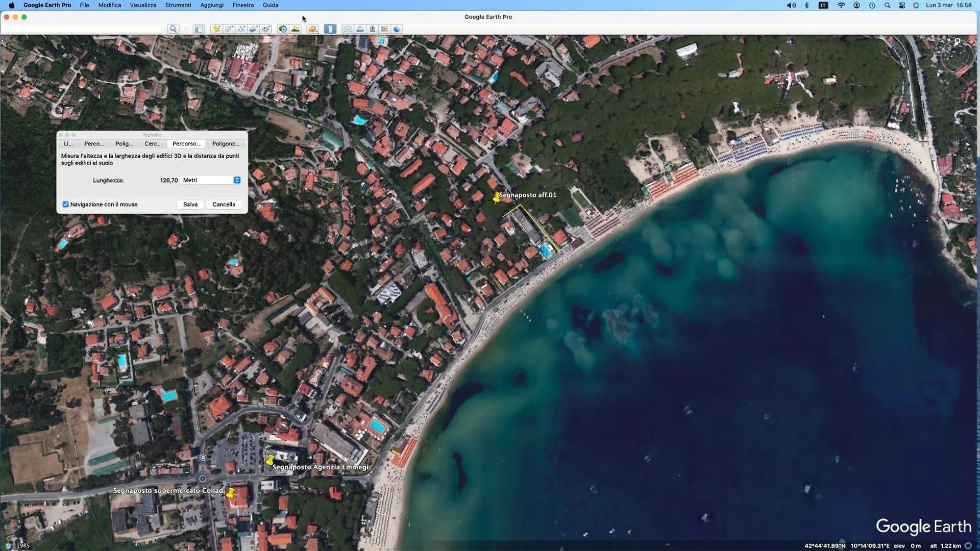This screenshot has height=551, width=980.
Task: Click the View in Google Maps icon
Action: (384, 29)
